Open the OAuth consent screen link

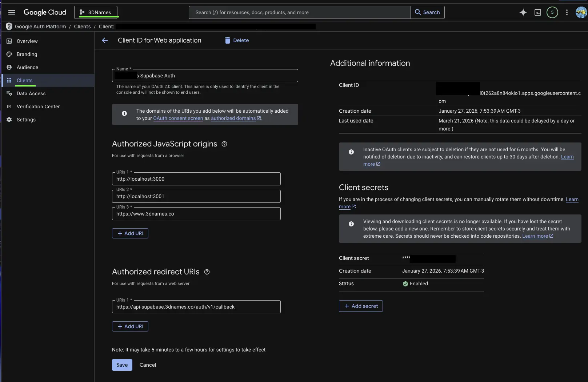pyautogui.click(x=178, y=118)
